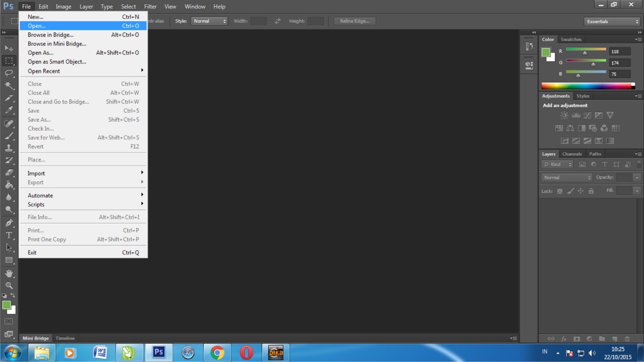The image size is (644, 362).
Task: Select the History Brush tool
Action: (9, 160)
